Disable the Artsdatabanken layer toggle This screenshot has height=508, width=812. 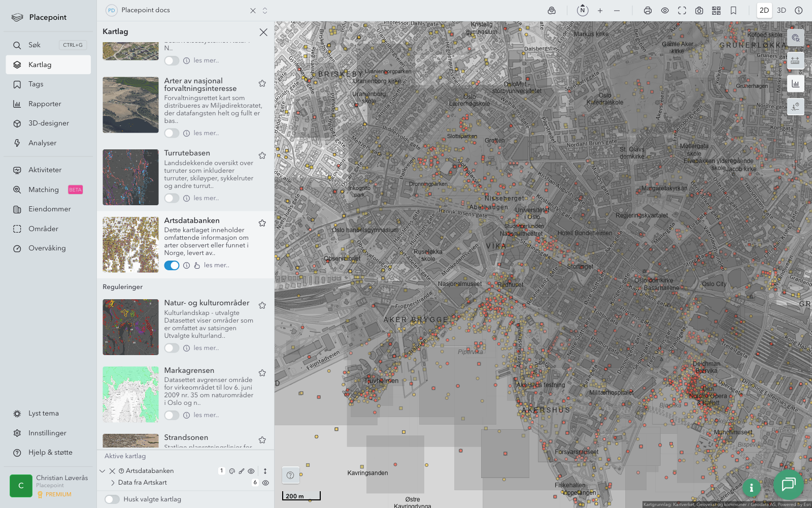(172, 265)
